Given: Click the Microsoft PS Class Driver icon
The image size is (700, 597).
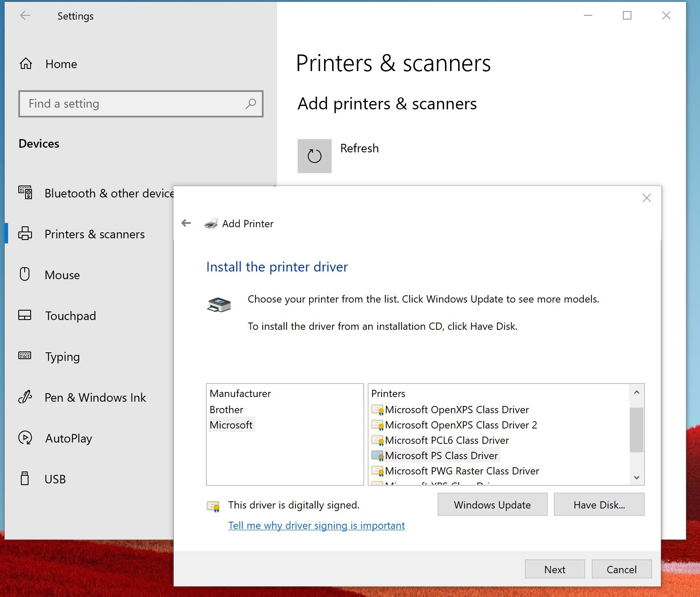Looking at the screenshot, I should pyautogui.click(x=378, y=456).
